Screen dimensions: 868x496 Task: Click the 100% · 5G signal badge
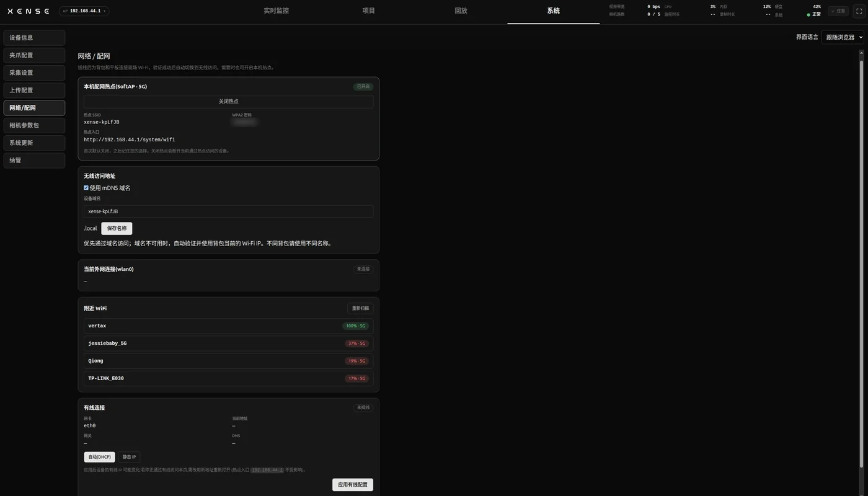pos(356,326)
